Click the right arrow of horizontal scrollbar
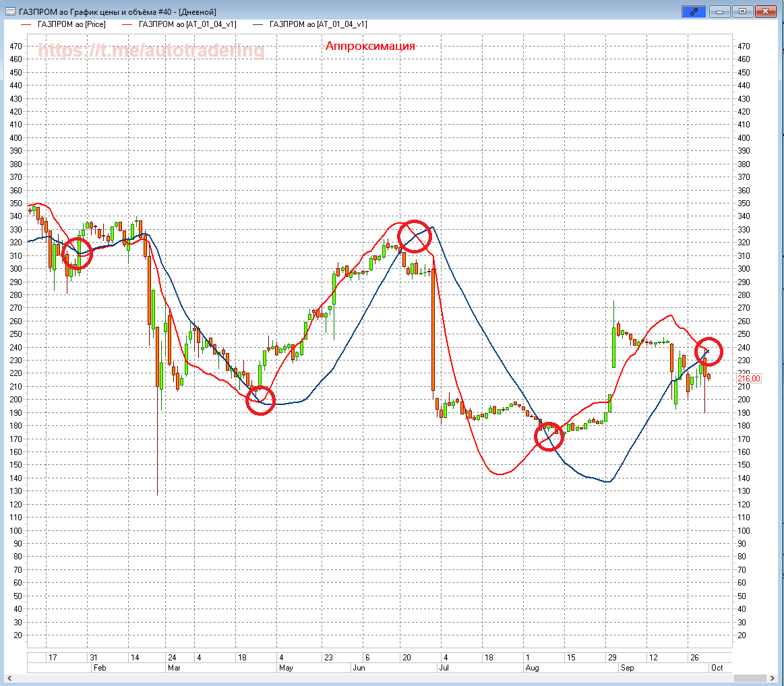The width and height of the screenshot is (784, 686). click(x=773, y=677)
